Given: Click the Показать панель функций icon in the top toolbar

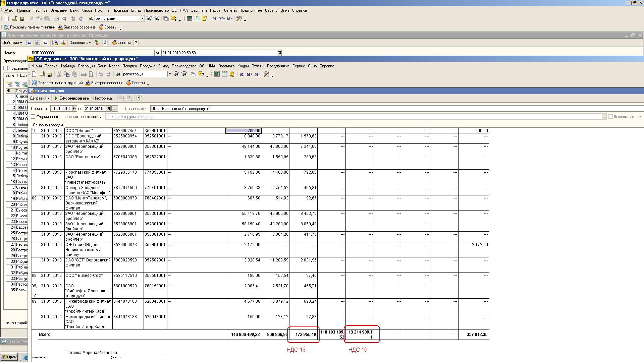Looking at the screenshot, I should point(7,27).
